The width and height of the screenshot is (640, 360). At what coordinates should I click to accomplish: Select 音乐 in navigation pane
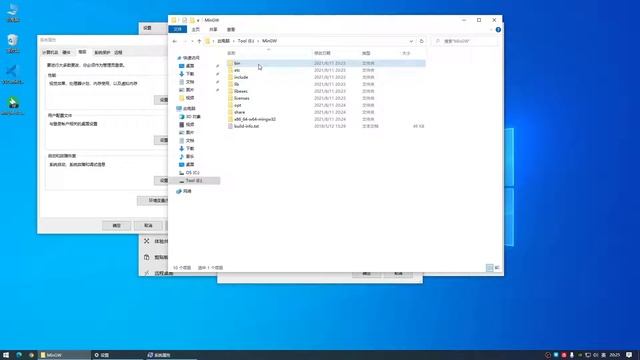(190, 157)
